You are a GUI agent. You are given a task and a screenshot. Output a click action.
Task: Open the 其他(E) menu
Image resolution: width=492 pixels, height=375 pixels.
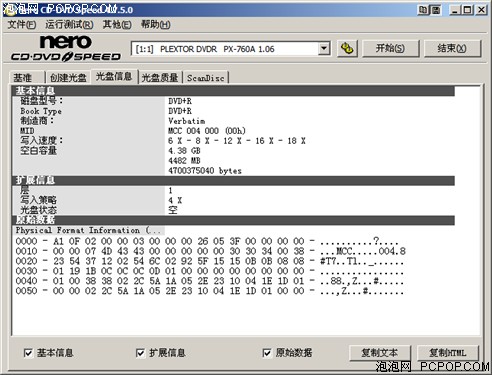tap(117, 24)
